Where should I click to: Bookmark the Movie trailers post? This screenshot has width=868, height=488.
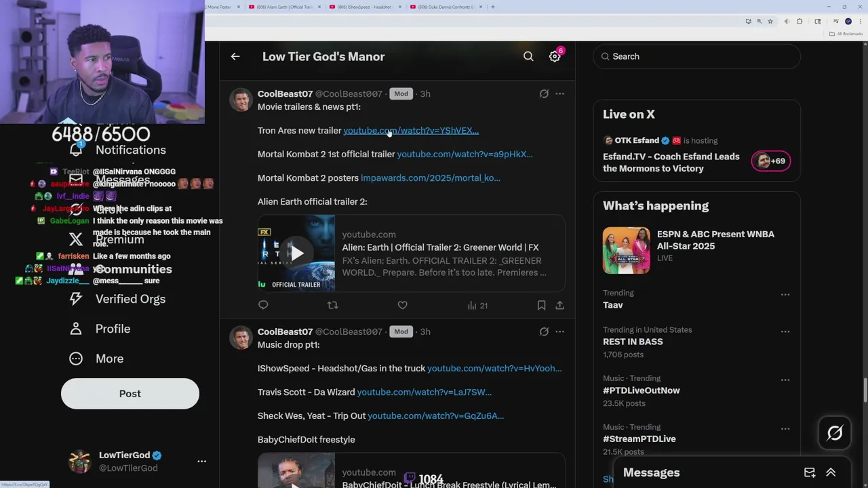[541, 305]
